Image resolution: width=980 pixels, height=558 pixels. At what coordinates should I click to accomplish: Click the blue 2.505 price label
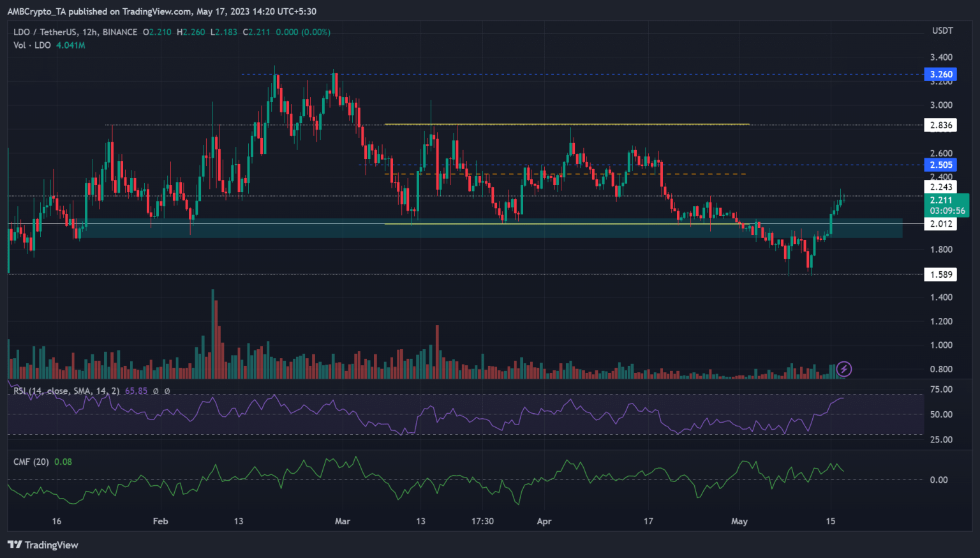pos(940,165)
